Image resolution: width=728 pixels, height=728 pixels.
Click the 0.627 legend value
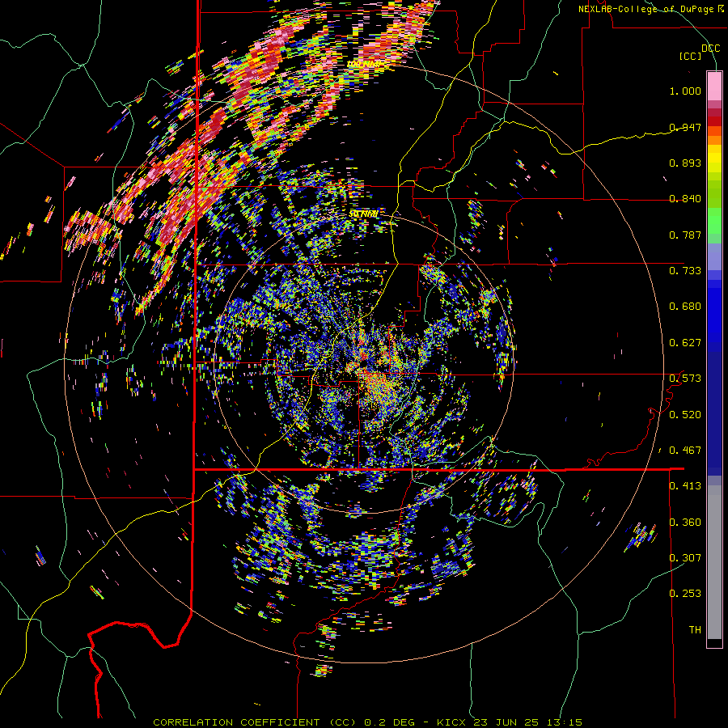click(x=685, y=343)
